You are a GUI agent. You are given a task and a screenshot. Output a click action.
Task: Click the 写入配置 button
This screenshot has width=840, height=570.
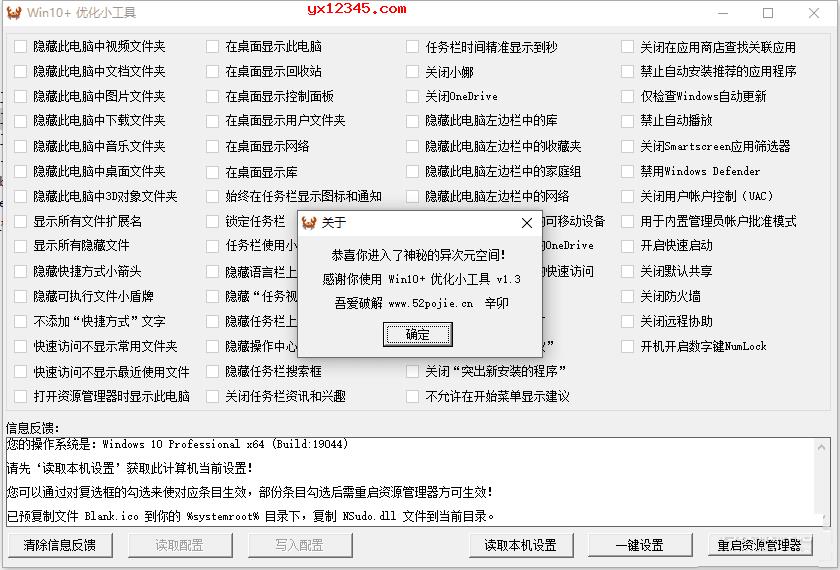pos(299,545)
